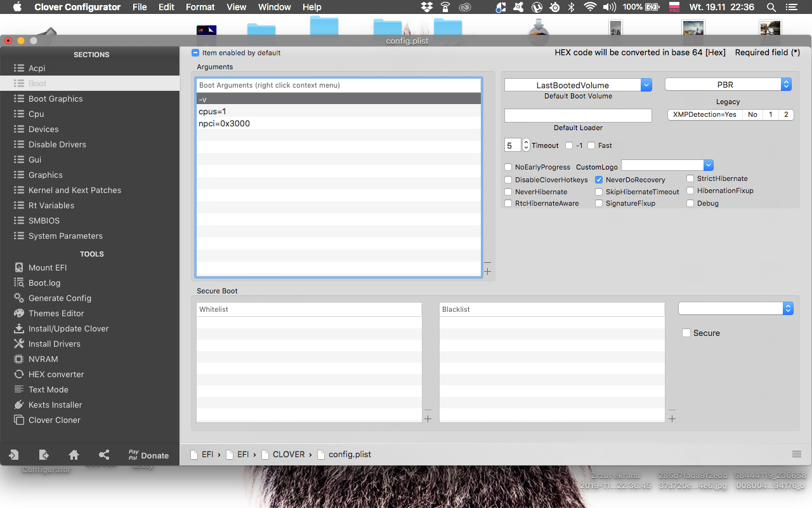Open the Help menu
This screenshot has width=812, height=508.
click(311, 7)
